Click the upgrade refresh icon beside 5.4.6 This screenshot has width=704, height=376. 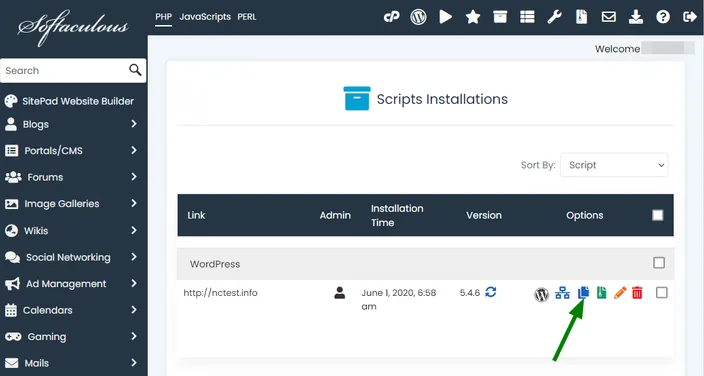coord(491,292)
